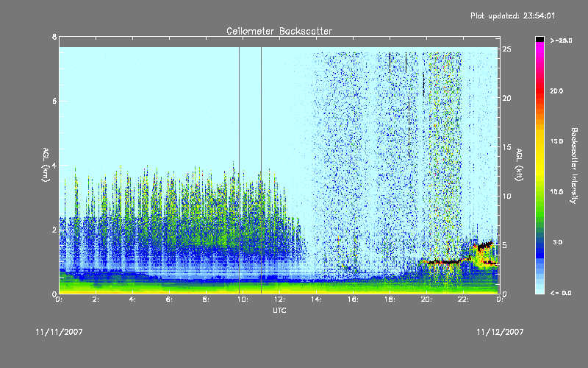Click the '>=25.0' colorbar label

[561, 40]
